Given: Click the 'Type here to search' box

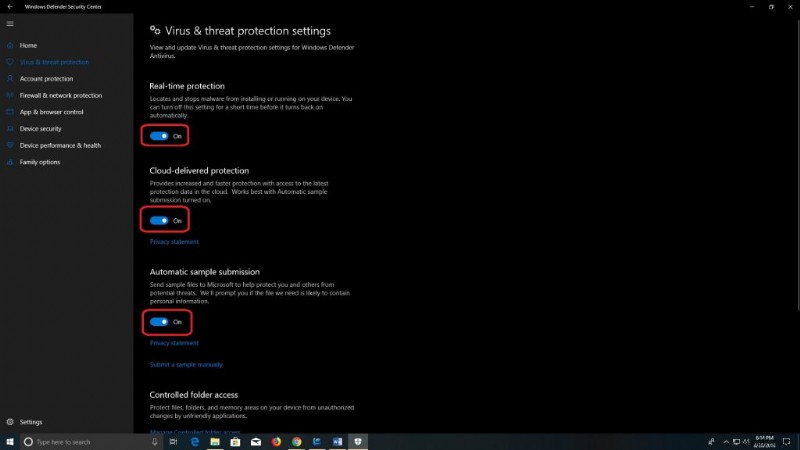Looking at the screenshot, I should point(92,442).
